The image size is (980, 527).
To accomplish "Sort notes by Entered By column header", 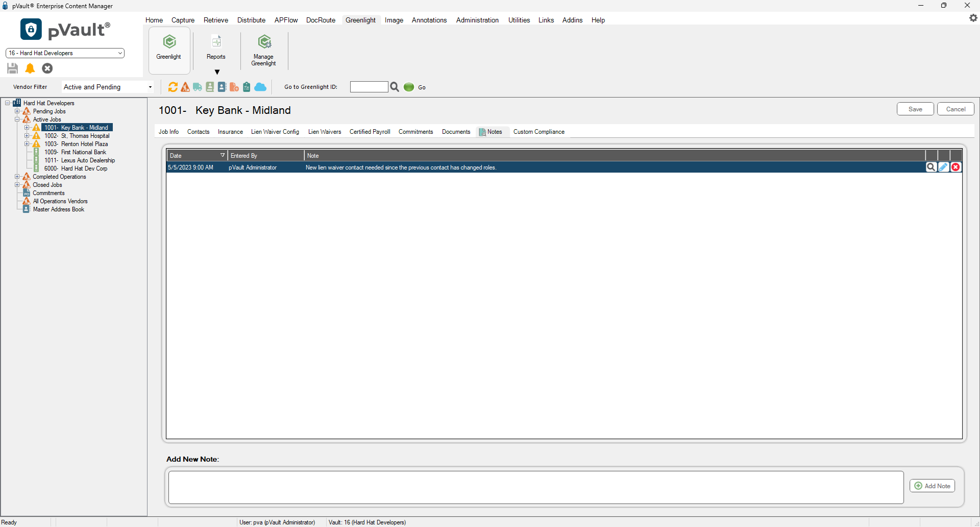I will click(266, 155).
